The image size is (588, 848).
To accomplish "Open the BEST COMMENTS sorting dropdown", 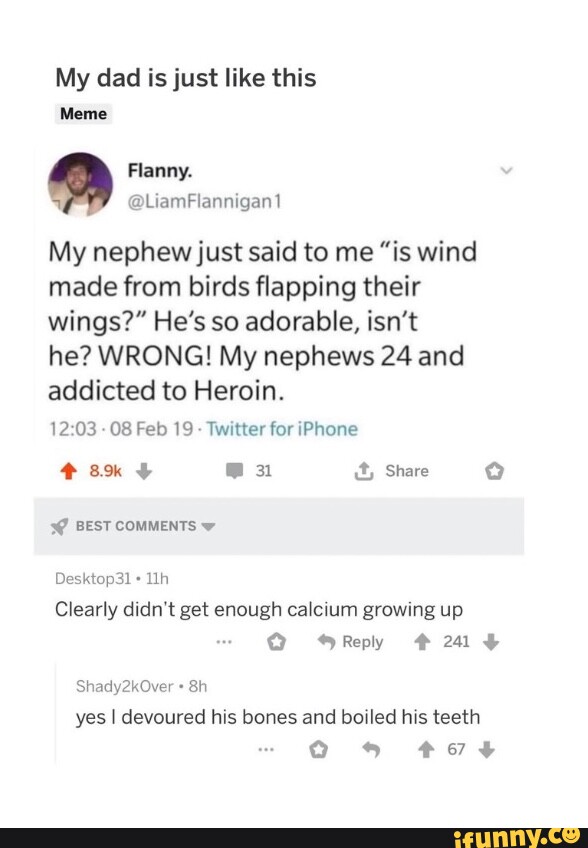I will (x=207, y=527).
